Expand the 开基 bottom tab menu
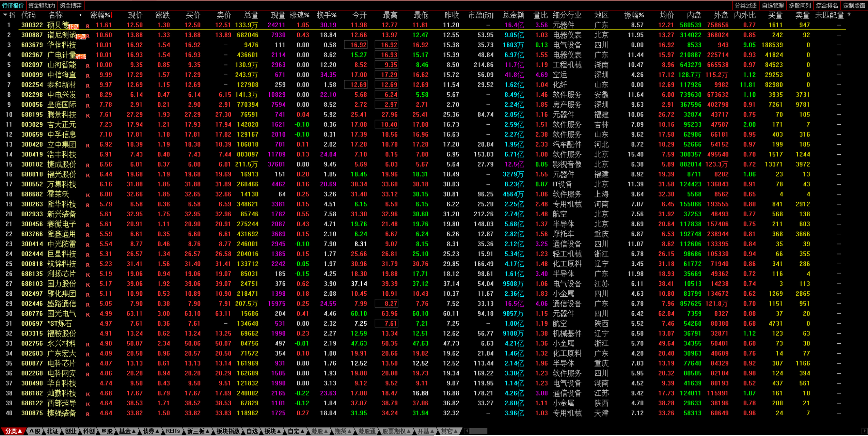This screenshot has width=868, height=436. coord(426,431)
